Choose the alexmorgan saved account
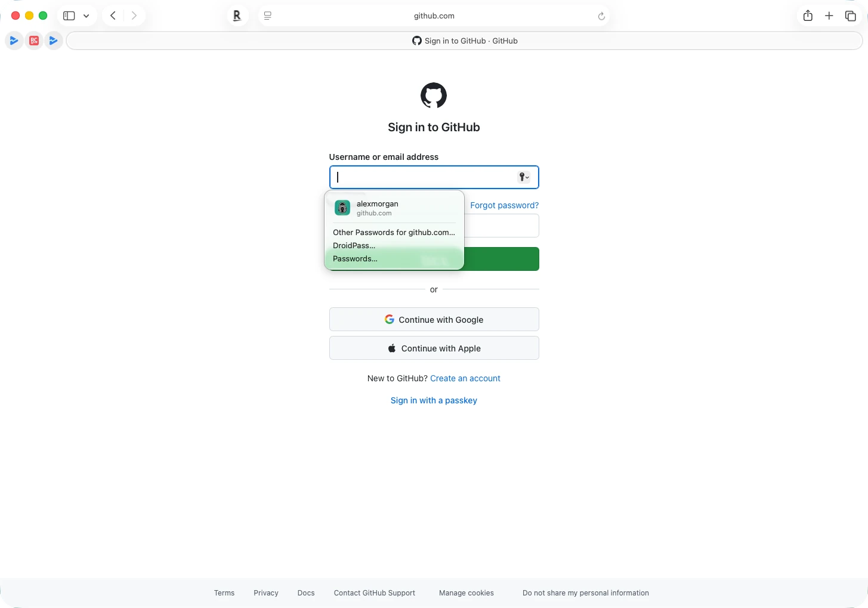 [394, 208]
